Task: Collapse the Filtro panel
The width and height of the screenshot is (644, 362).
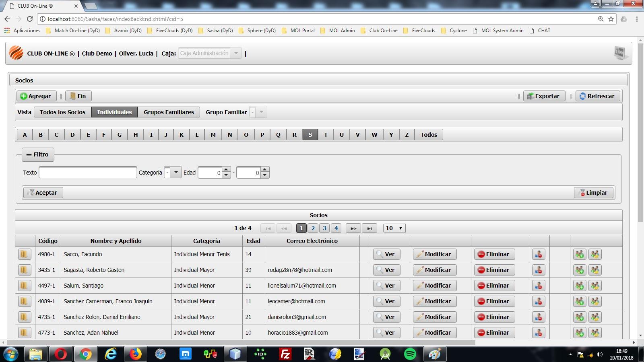Action: pos(37,154)
